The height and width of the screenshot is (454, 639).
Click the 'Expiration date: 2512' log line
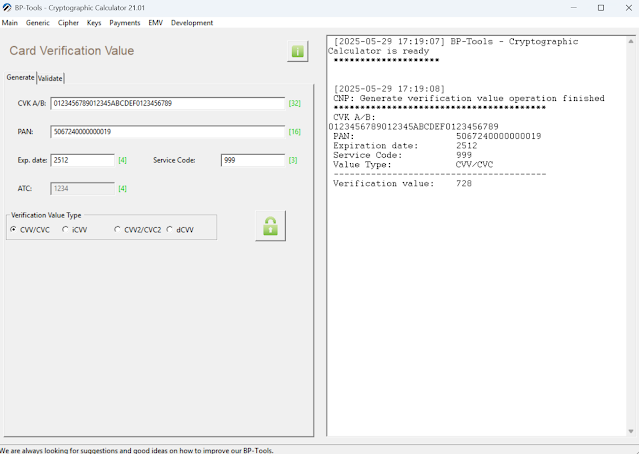(405, 145)
